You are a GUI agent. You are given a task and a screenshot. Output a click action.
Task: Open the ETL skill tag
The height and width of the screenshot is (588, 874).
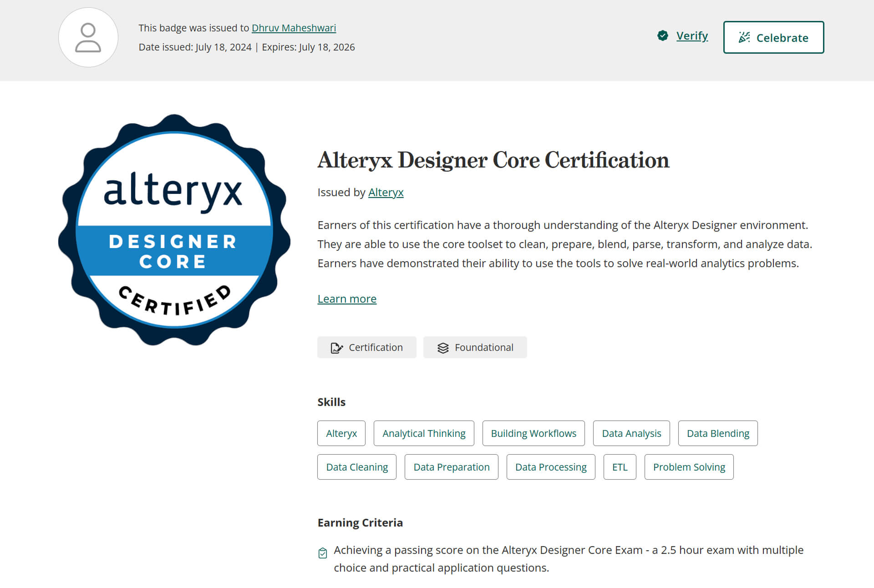click(x=620, y=467)
